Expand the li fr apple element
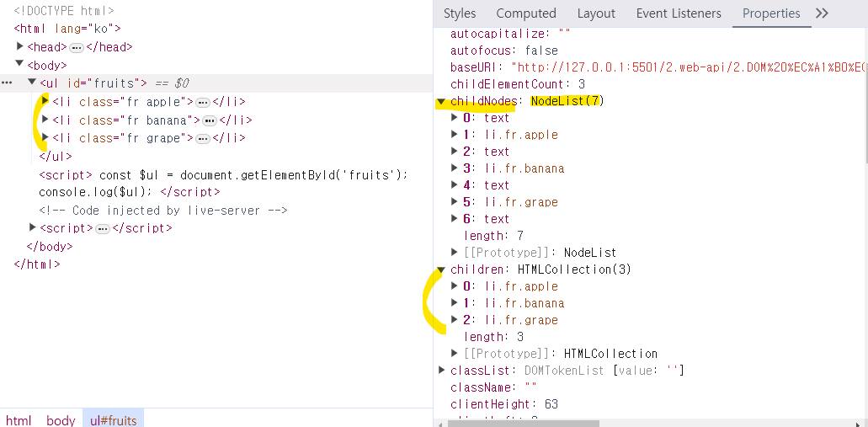 tap(45, 100)
